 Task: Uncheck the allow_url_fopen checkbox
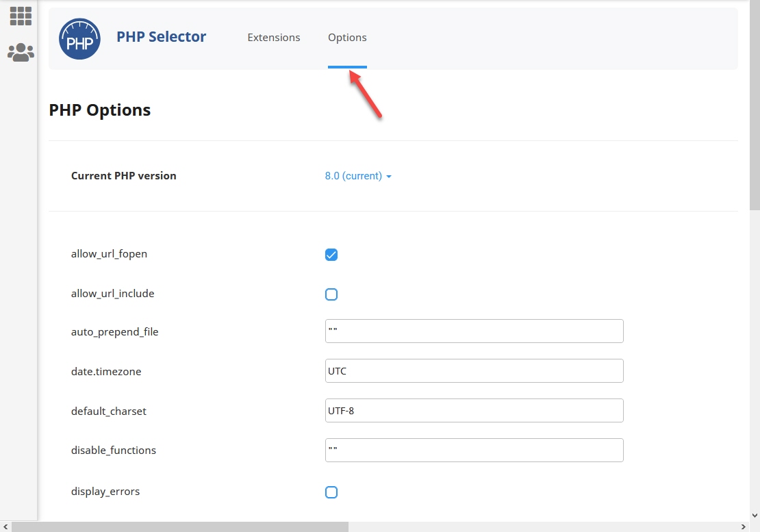[x=331, y=255]
